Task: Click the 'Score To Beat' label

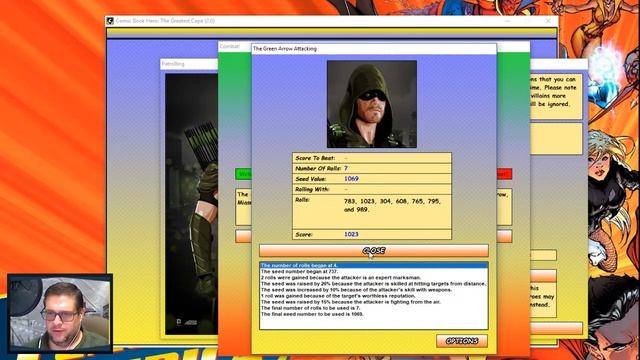Action: 315,158
